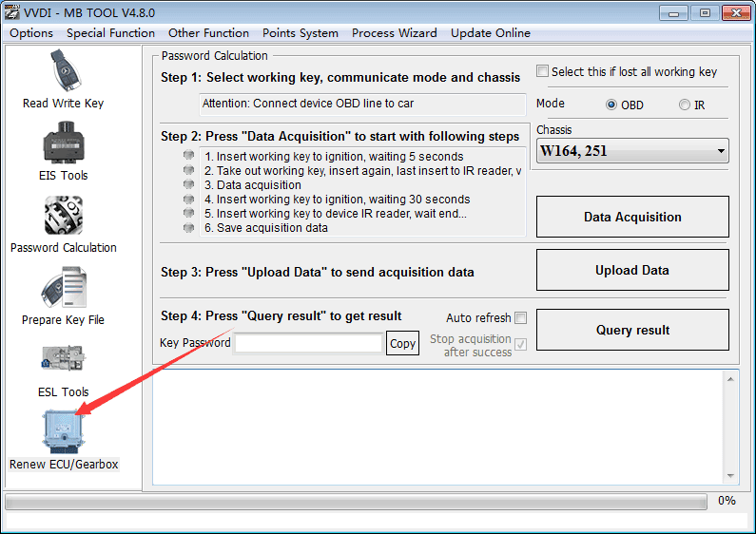
Task: Open the Update Online menu
Action: (x=491, y=32)
